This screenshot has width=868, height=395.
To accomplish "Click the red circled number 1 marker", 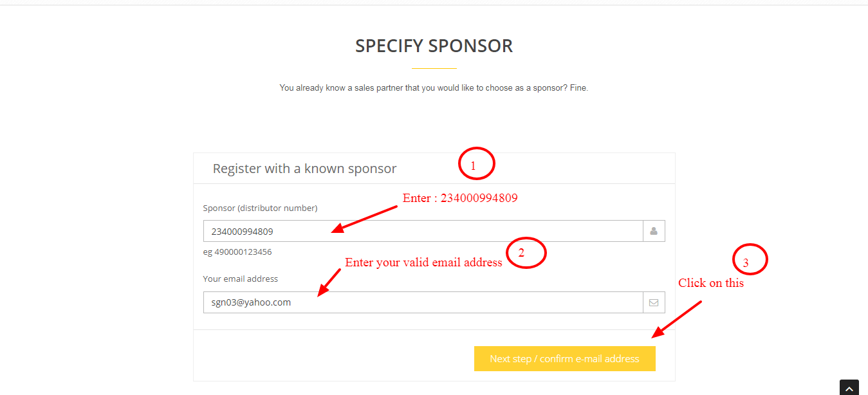I will (x=476, y=165).
